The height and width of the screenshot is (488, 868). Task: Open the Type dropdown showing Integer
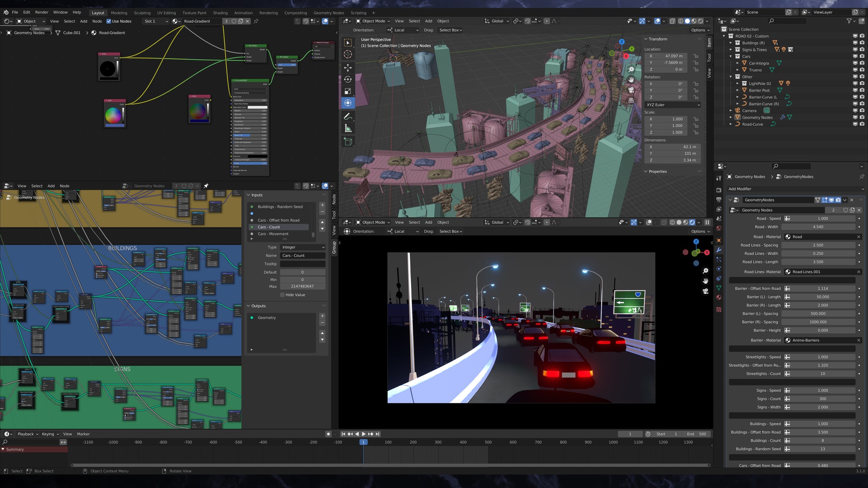coord(303,247)
